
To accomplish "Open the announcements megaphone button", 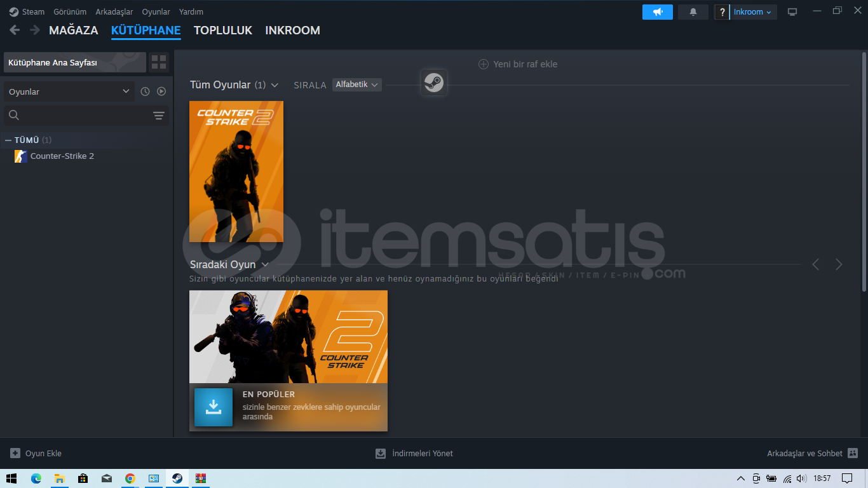I will [x=658, y=12].
